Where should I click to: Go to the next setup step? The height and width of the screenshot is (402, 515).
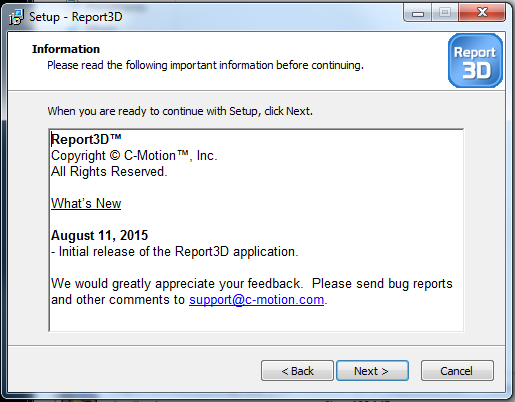coord(372,370)
